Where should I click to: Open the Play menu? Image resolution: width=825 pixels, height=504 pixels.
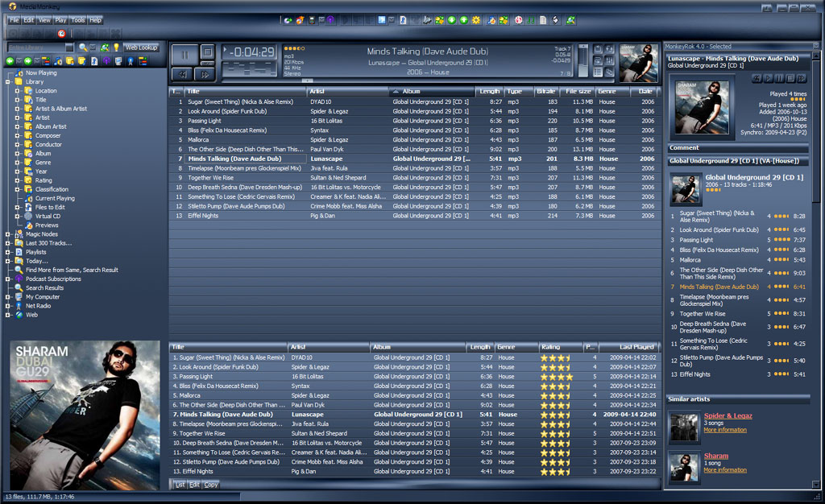(x=60, y=20)
